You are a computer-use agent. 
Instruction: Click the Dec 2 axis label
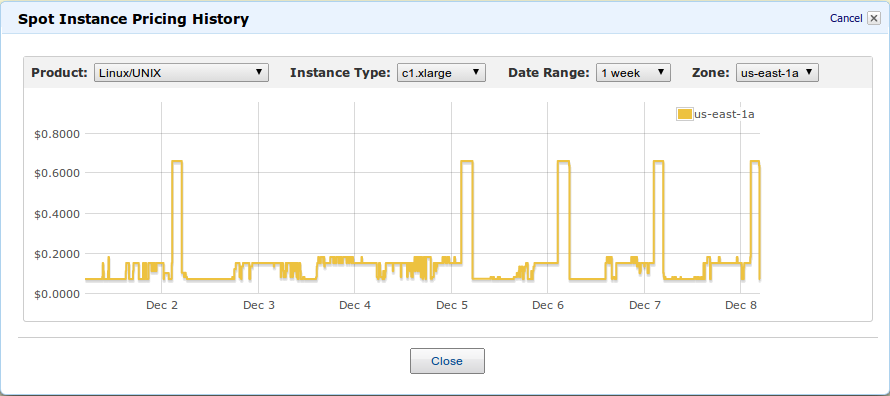tap(162, 305)
